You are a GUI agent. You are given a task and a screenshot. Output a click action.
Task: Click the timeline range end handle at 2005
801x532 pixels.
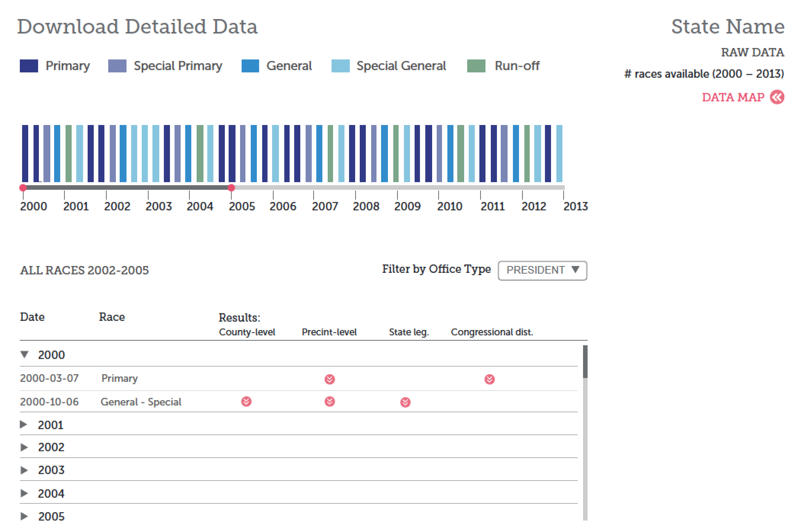click(x=231, y=187)
